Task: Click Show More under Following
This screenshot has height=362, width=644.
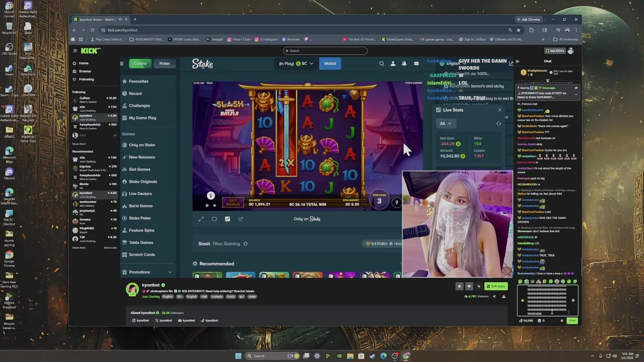Action: (x=79, y=144)
